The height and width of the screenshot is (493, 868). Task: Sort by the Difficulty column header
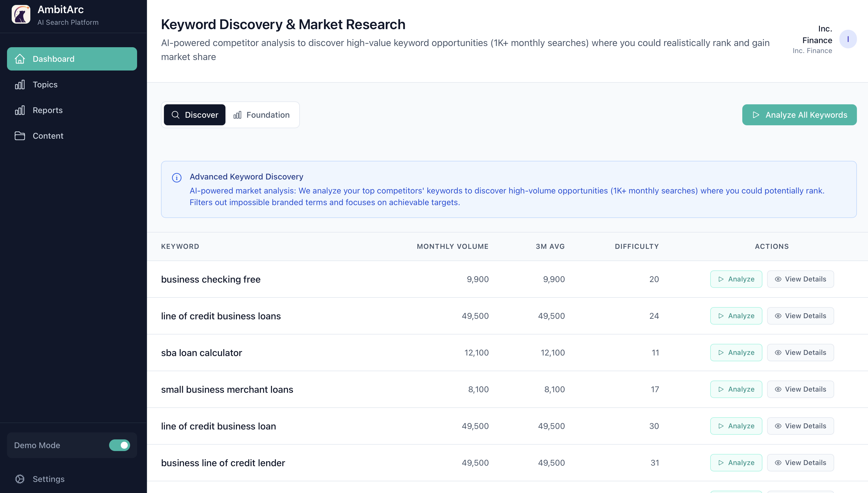[x=636, y=246]
